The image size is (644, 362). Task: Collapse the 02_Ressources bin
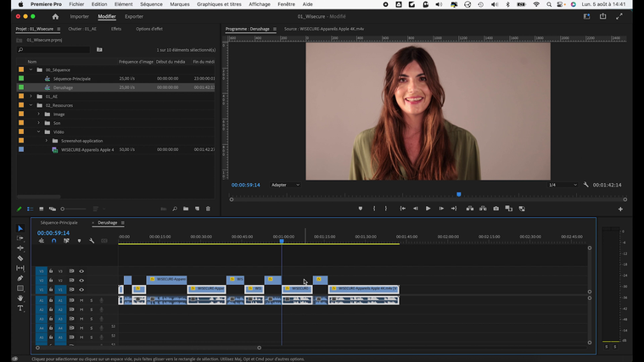point(31,105)
